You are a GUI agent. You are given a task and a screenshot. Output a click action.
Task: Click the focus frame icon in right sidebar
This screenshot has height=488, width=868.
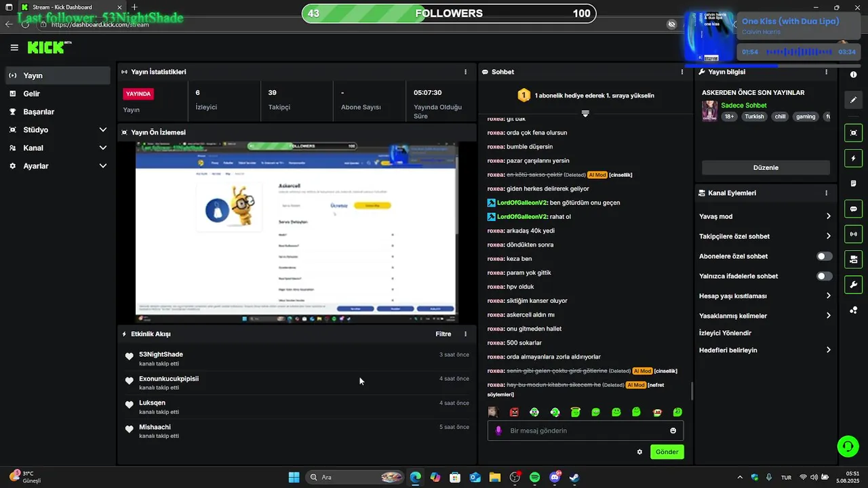point(854,133)
